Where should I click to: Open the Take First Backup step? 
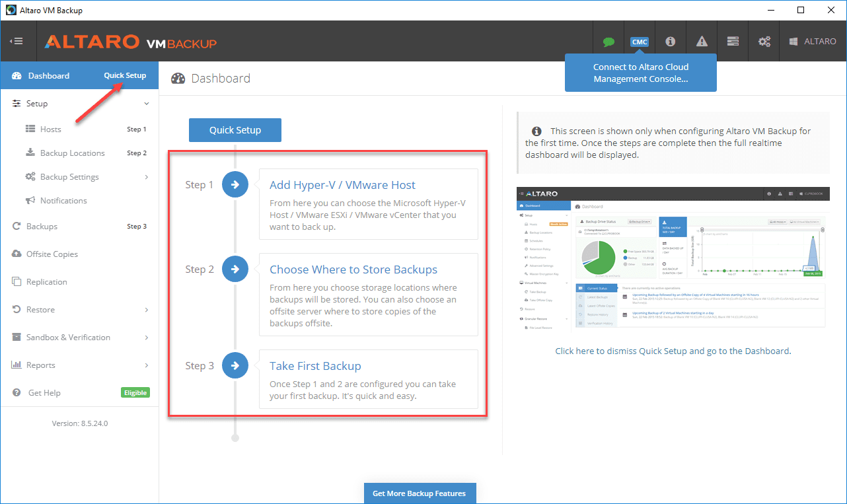(x=369, y=379)
